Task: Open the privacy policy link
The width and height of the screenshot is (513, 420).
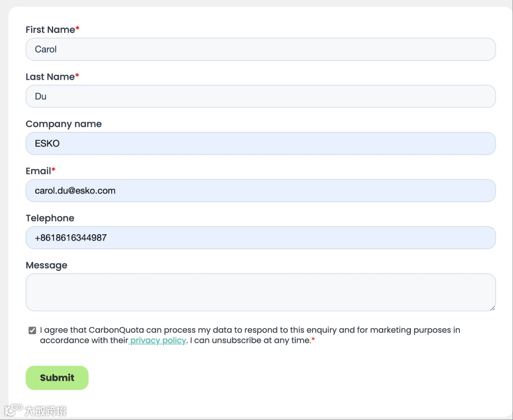Action: click(158, 341)
